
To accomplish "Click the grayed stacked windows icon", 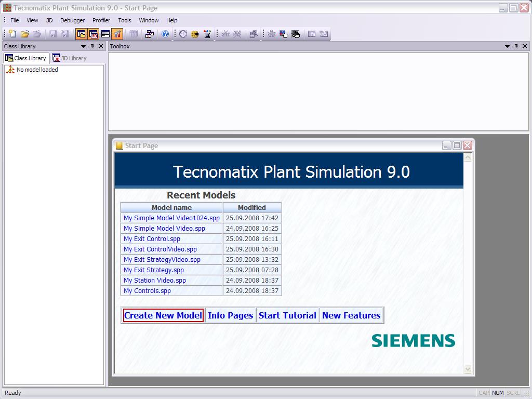I will point(254,34).
